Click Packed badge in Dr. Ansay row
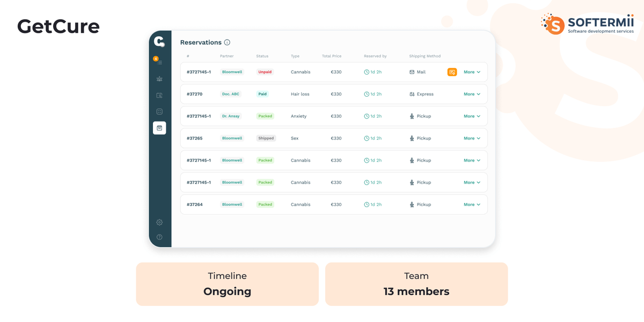Screen dimensions: 644x322 tap(265, 116)
